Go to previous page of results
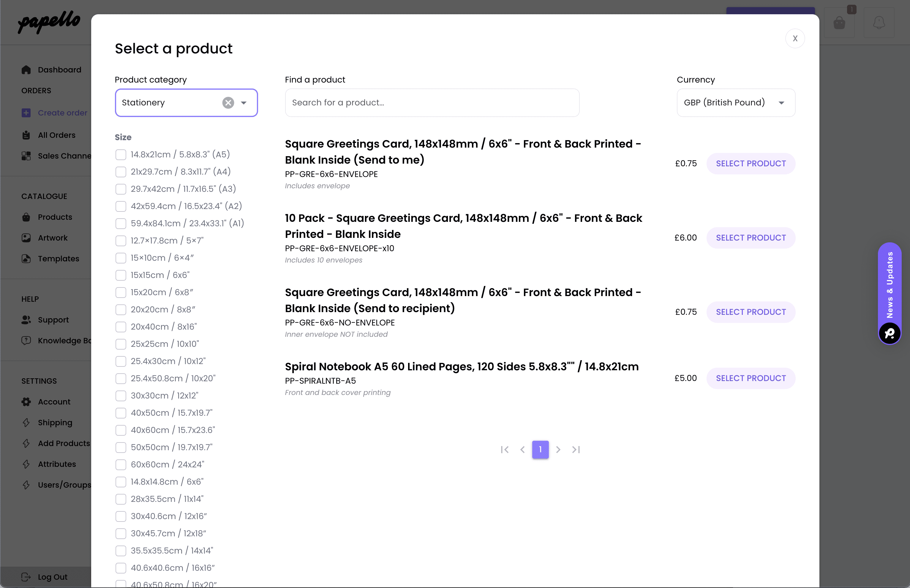The width and height of the screenshot is (910, 588). pos(522,449)
